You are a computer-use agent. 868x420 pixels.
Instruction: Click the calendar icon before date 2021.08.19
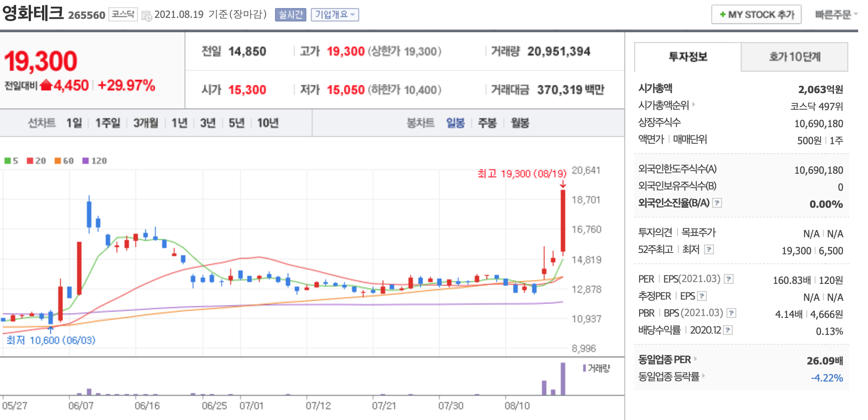146,16
